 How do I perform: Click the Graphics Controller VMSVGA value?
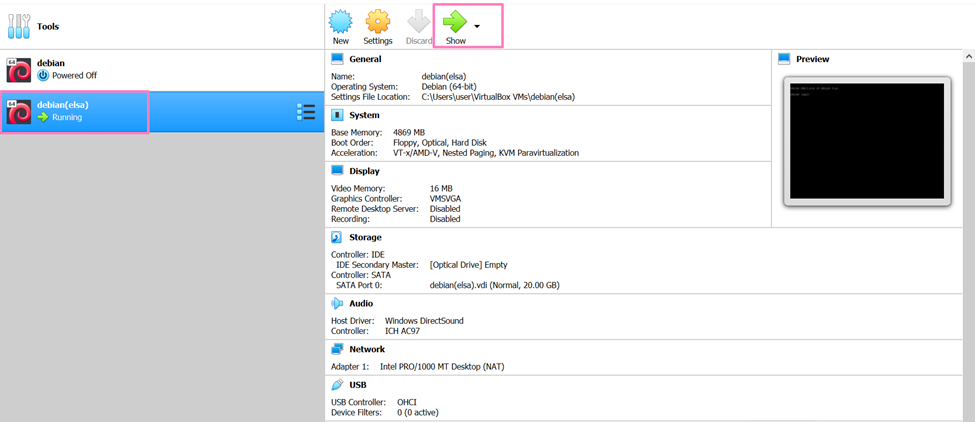click(x=445, y=198)
